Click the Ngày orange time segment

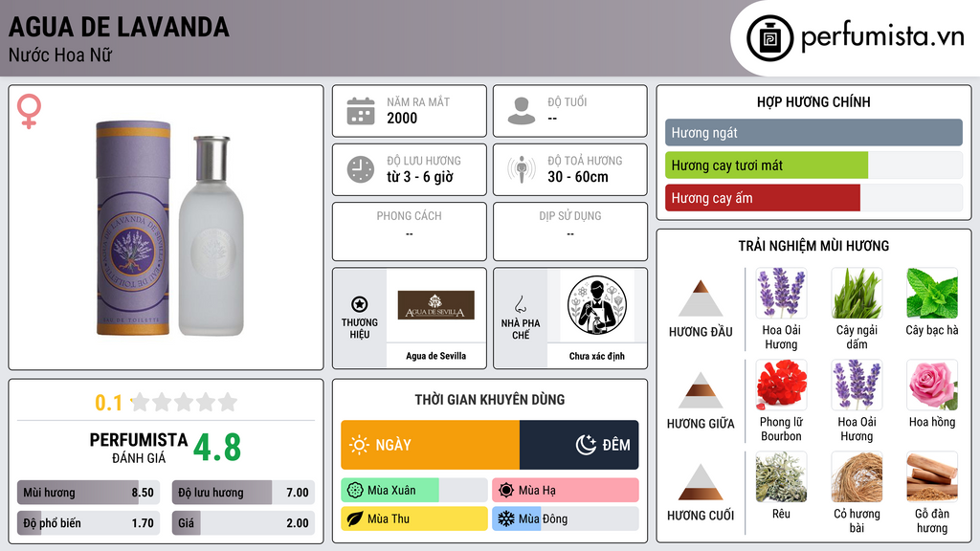pyautogui.click(x=430, y=445)
